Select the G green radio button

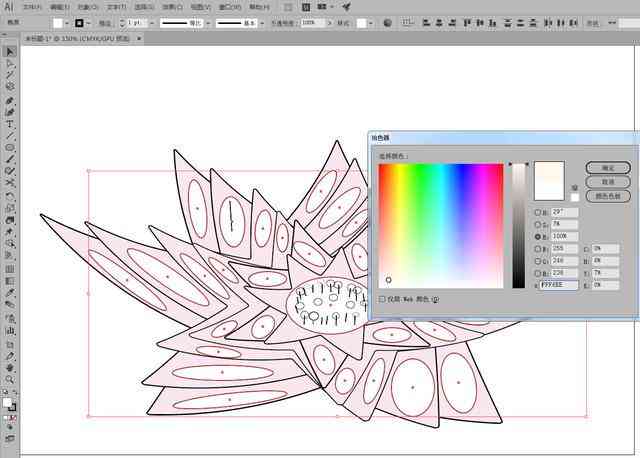click(x=538, y=261)
